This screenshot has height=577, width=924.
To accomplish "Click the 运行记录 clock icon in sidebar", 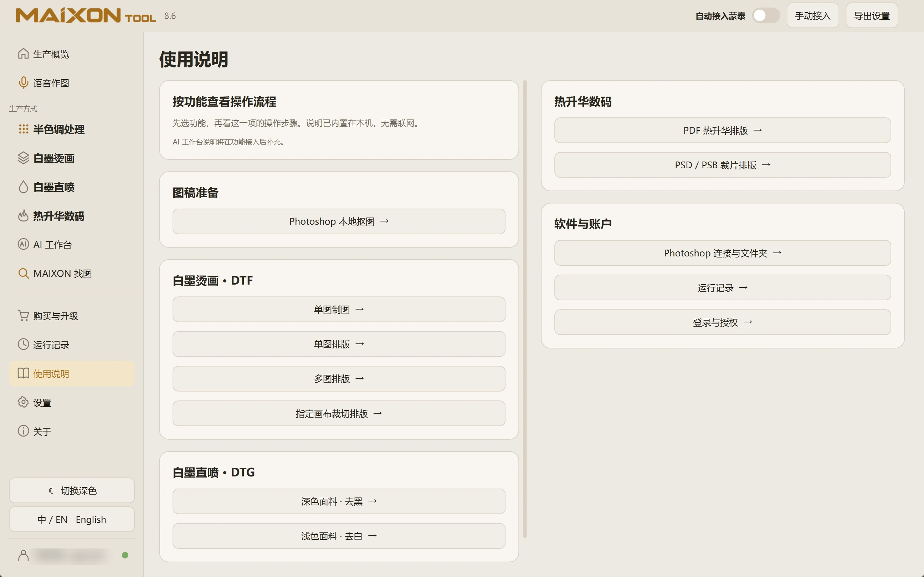I will [x=23, y=344].
